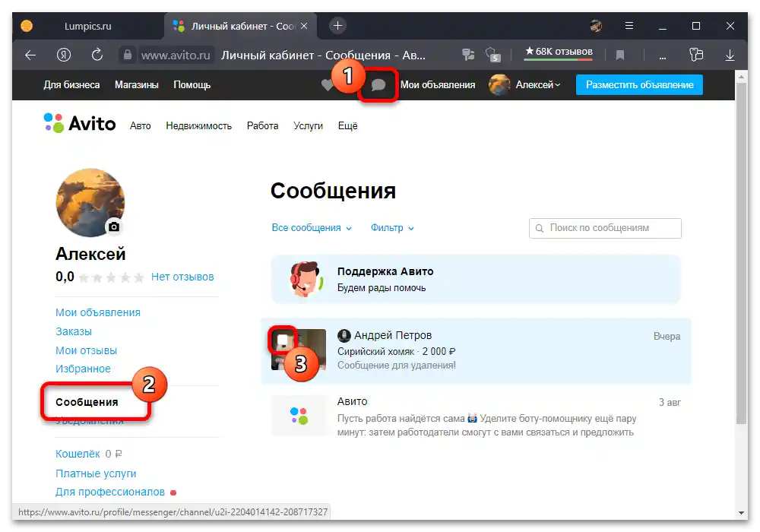Open a new tab with plus button
760x532 pixels.
pyautogui.click(x=338, y=26)
